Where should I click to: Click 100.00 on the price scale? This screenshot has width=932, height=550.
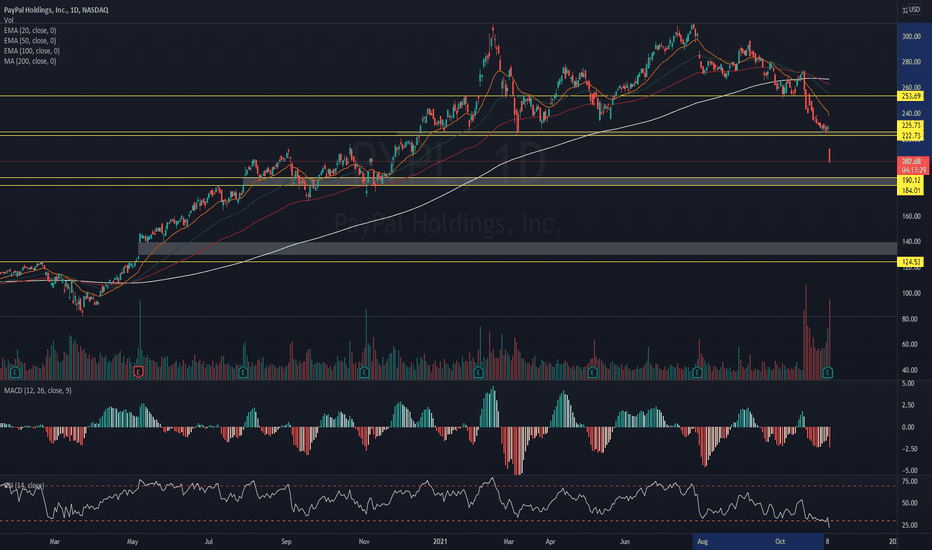point(911,293)
